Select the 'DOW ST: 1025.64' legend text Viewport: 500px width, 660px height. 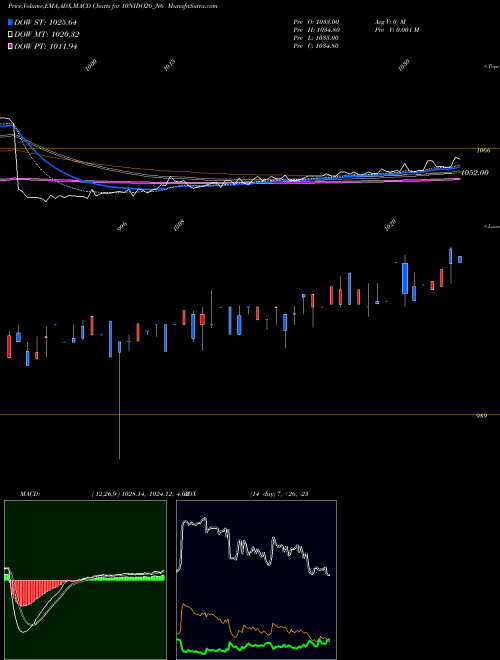tap(45, 22)
